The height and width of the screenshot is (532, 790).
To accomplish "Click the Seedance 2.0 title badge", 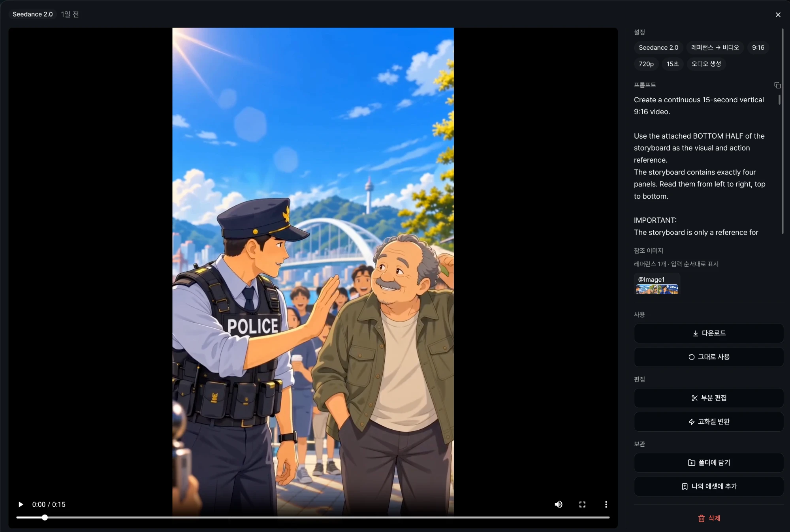I will point(33,14).
